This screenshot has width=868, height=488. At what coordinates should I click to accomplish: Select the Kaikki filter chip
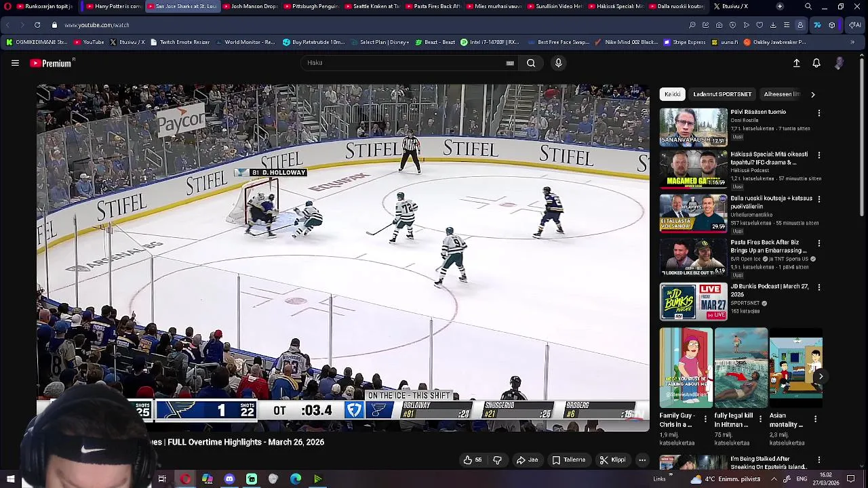coord(672,94)
